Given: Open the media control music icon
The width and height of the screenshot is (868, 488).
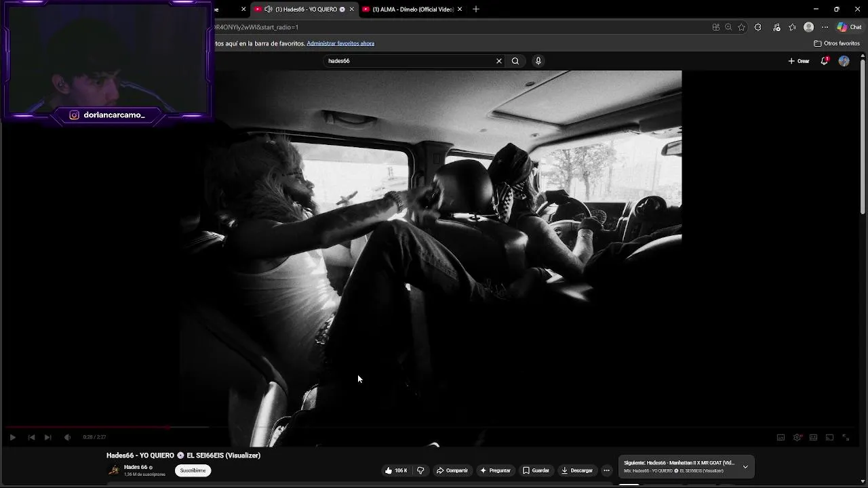Looking at the screenshot, I should tap(776, 27).
